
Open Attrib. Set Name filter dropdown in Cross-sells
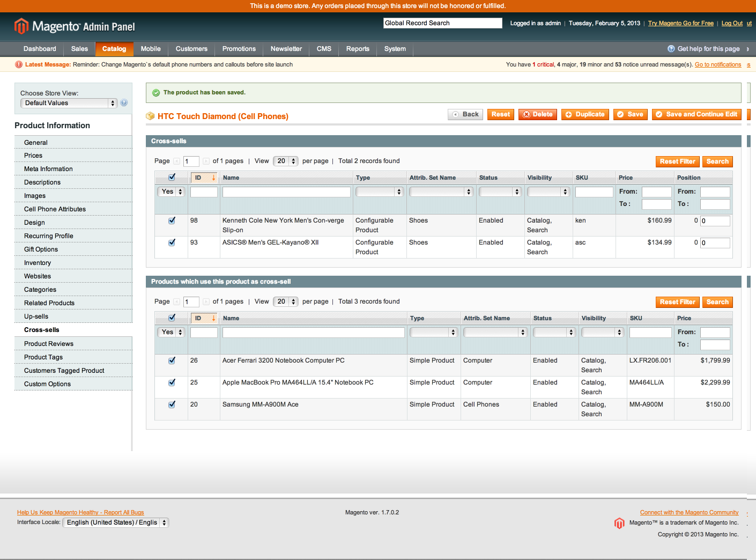coord(441,191)
